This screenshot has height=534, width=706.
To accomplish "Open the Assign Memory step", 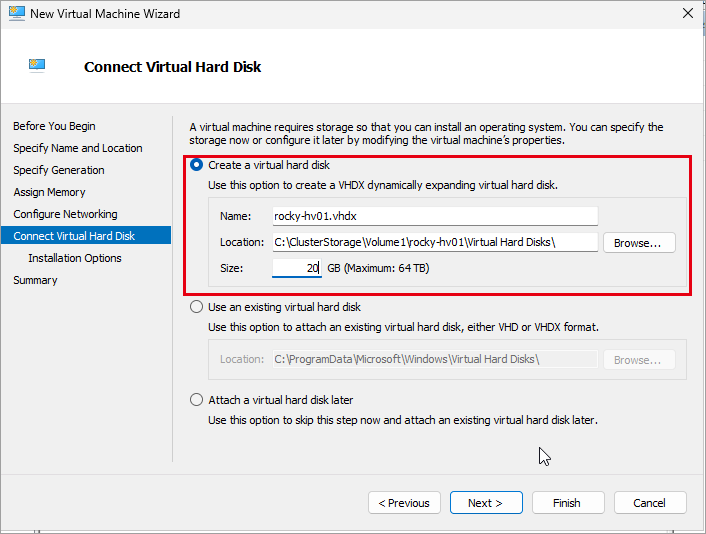I will pos(49,192).
